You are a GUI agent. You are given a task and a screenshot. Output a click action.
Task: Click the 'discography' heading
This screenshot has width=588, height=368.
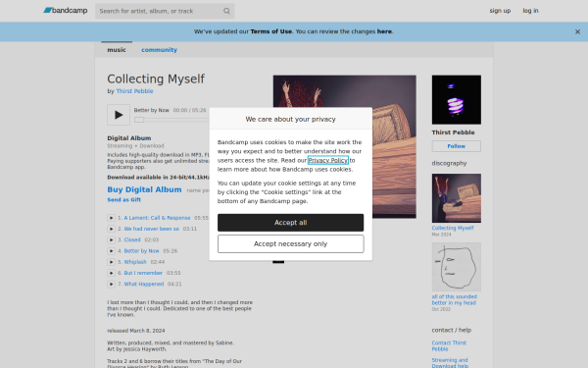[x=449, y=163]
